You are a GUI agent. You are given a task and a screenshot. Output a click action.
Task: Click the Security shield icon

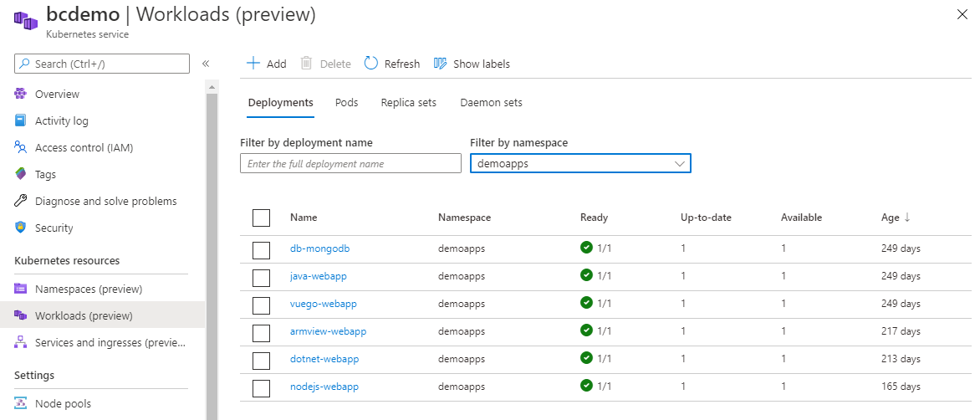(21, 228)
